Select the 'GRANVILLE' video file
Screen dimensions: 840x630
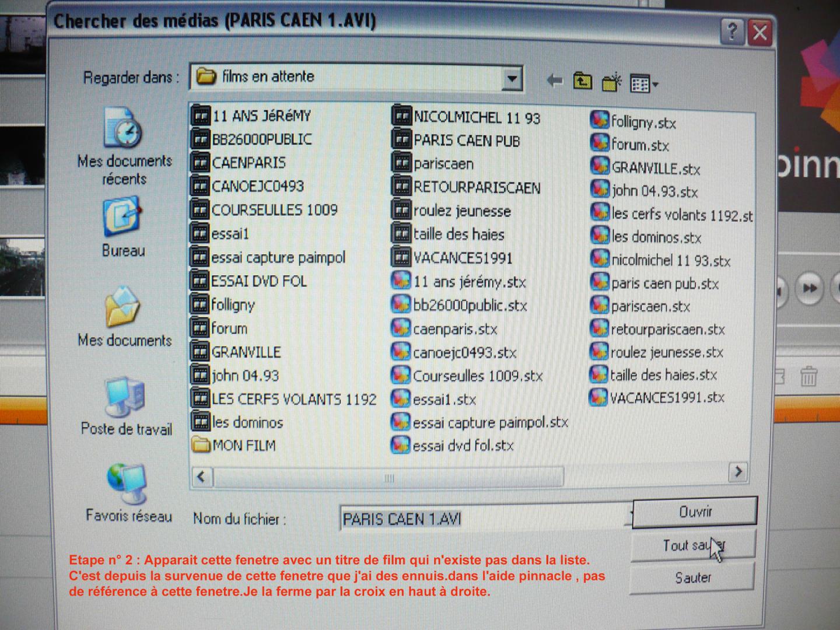click(236, 352)
